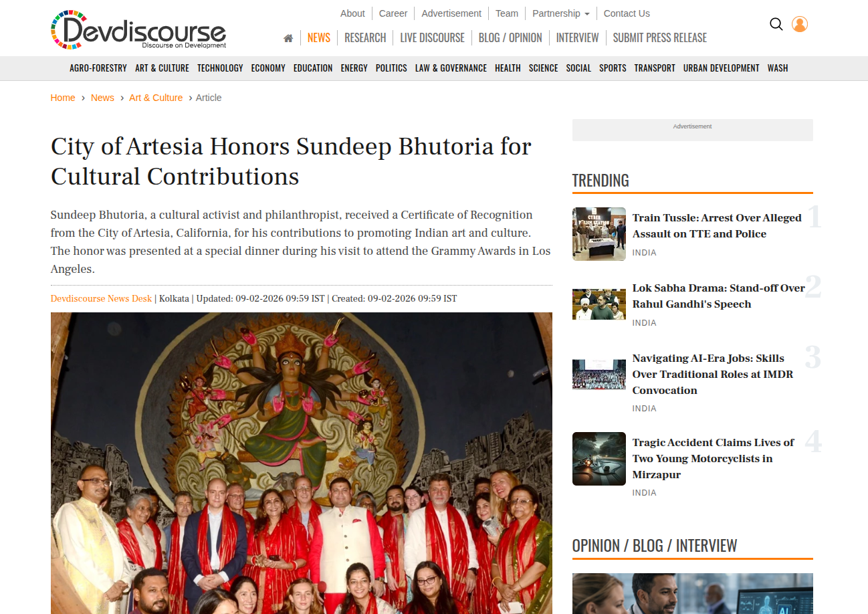Open the Devdiscourse News Desk author link

102,298
